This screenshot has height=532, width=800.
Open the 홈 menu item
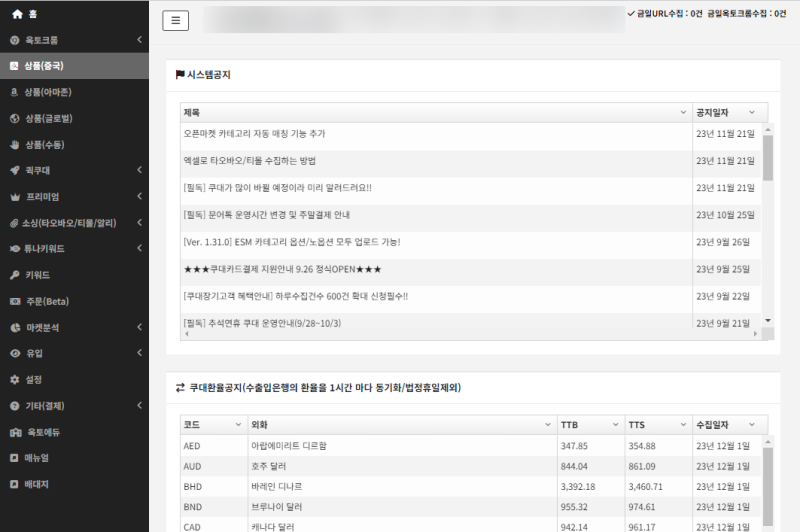(74, 14)
